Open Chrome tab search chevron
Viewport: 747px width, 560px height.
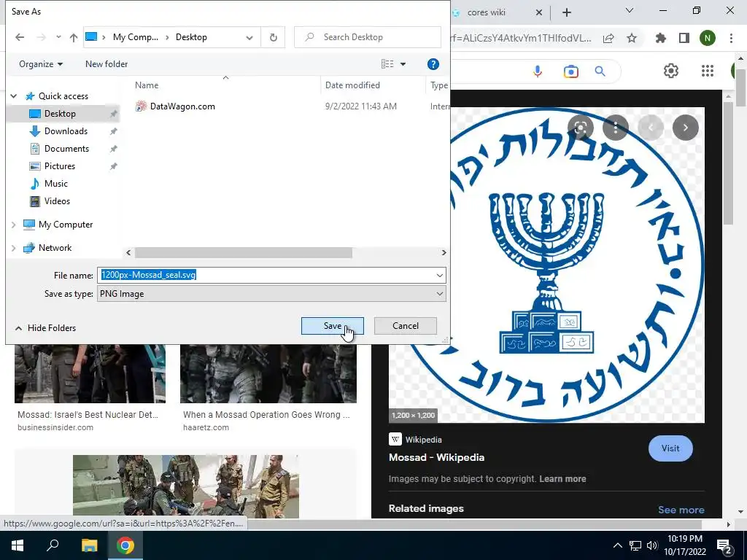[x=630, y=10]
